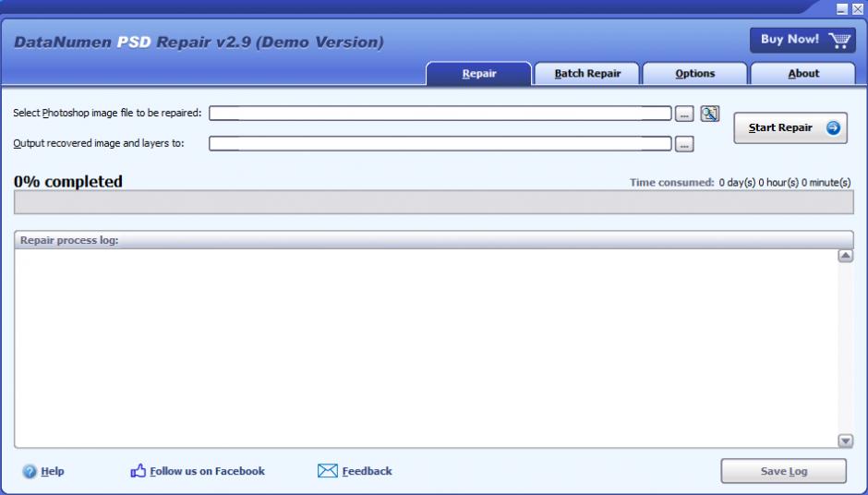Viewport: 868px width, 495px height.
Task: Click the shopping cart icon on Buy Now
Action: pyautogui.click(x=839, y=40)
